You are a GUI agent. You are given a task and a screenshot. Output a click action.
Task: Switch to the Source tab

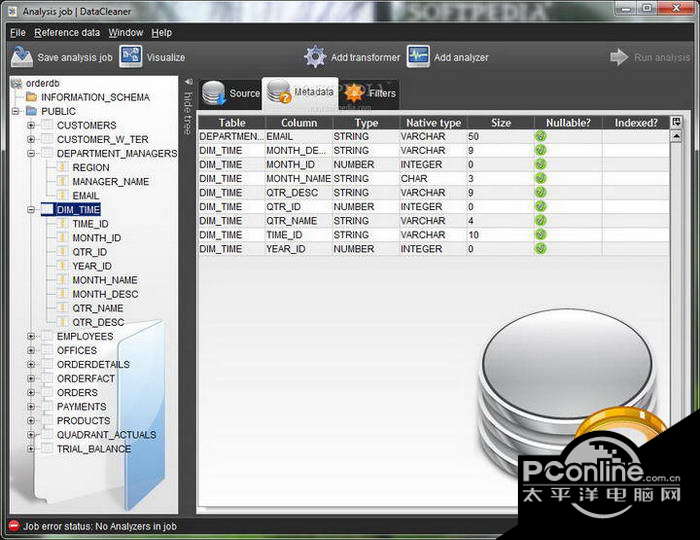(x=230, y=93)
